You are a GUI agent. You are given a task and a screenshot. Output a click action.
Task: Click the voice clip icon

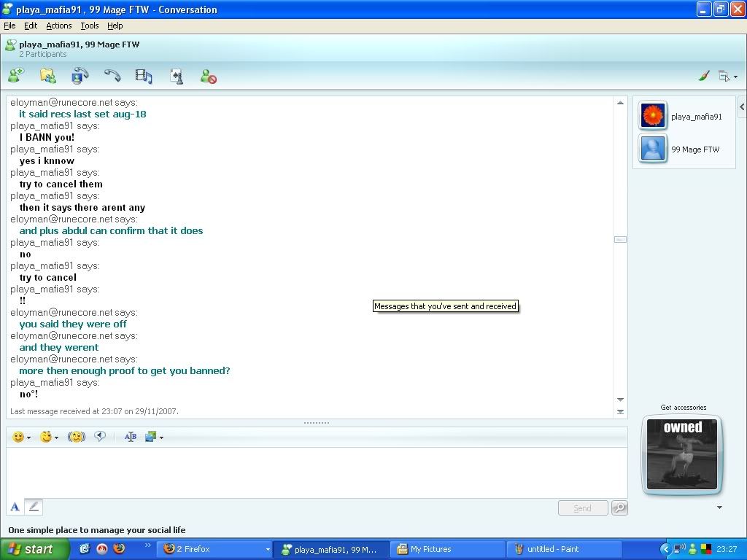click(x=100, y=437)
